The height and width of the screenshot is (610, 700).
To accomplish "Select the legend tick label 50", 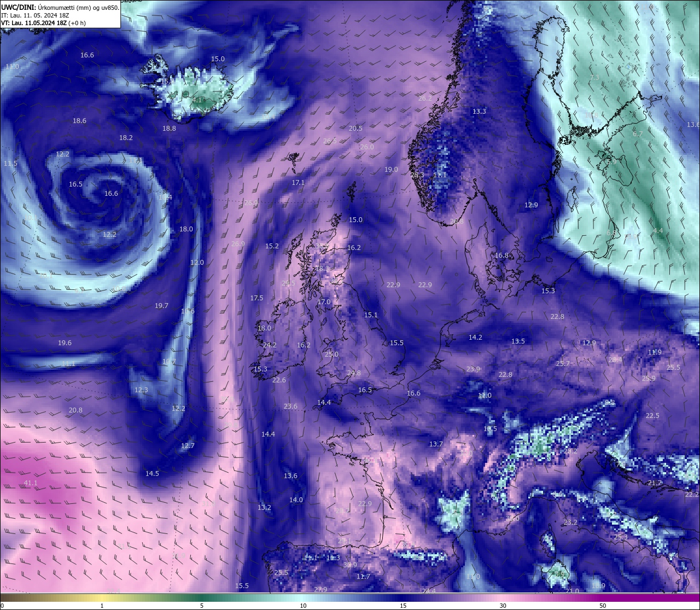I will [603, 606].
